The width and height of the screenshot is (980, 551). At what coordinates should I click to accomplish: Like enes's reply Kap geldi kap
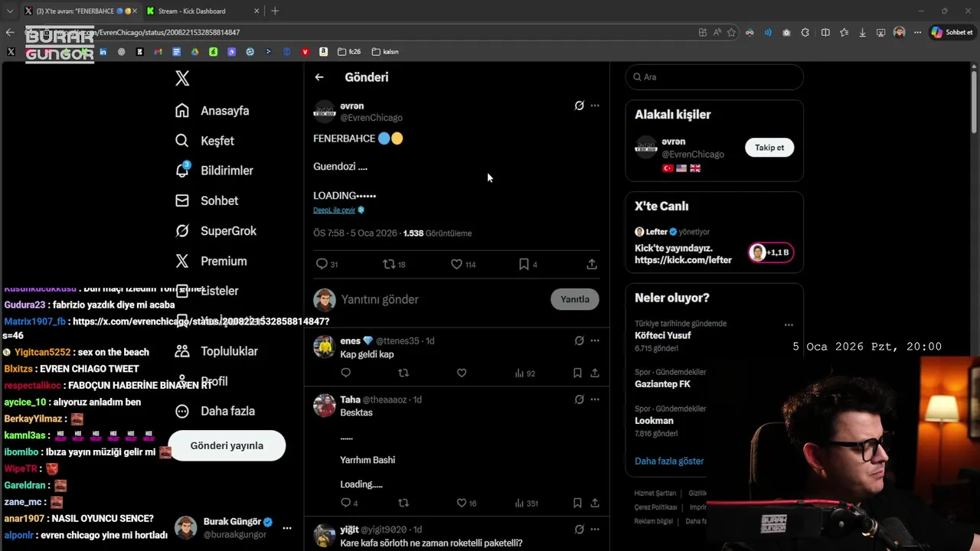click(x=462, y=373)
